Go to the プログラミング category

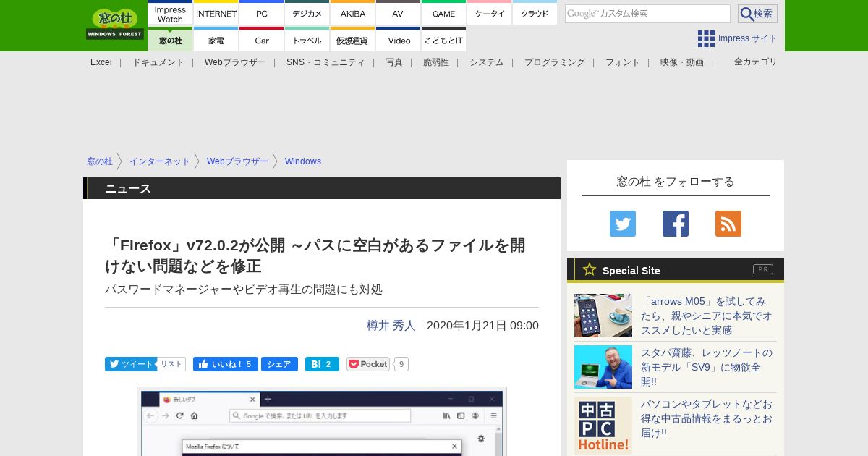click(x=555, y=62)
